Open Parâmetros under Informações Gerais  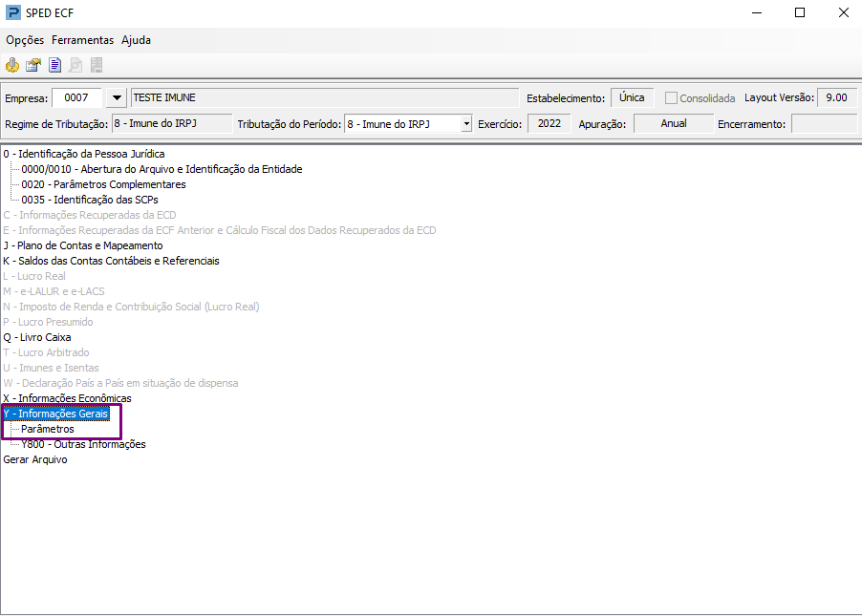(x=48, y=429)
